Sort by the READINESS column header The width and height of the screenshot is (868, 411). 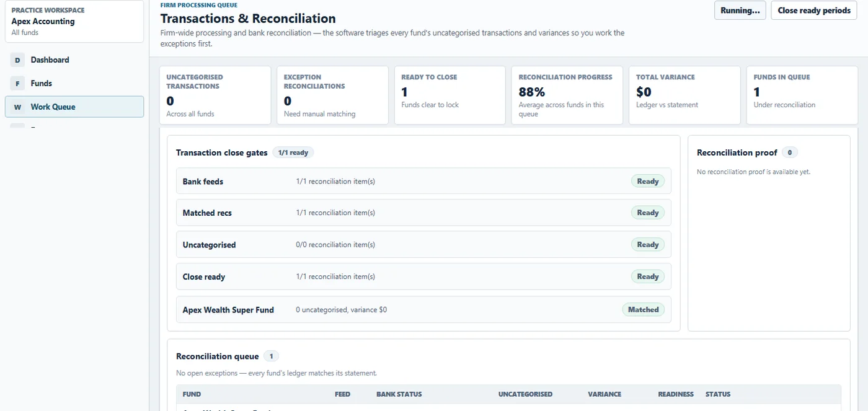pyautogui.click(x=676, y=394)
